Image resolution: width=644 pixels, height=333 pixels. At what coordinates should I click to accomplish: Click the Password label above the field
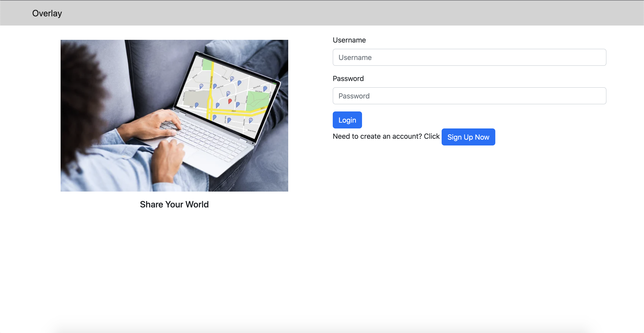pos(348,79)
